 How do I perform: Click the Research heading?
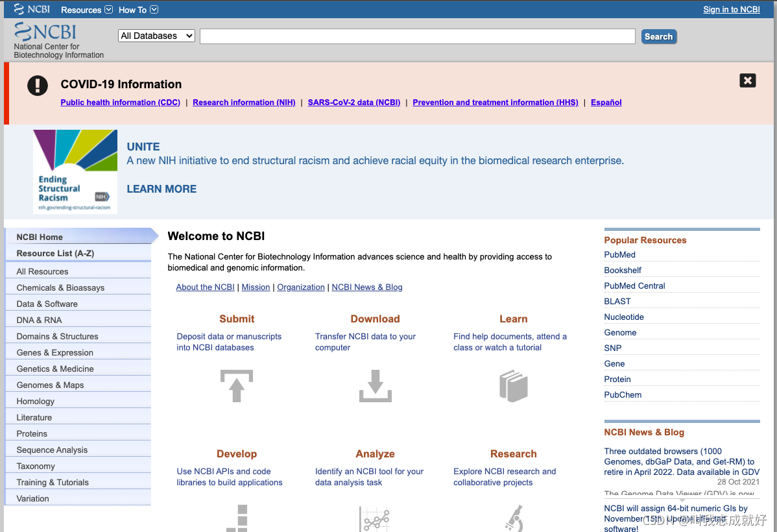tap(514, 453)
